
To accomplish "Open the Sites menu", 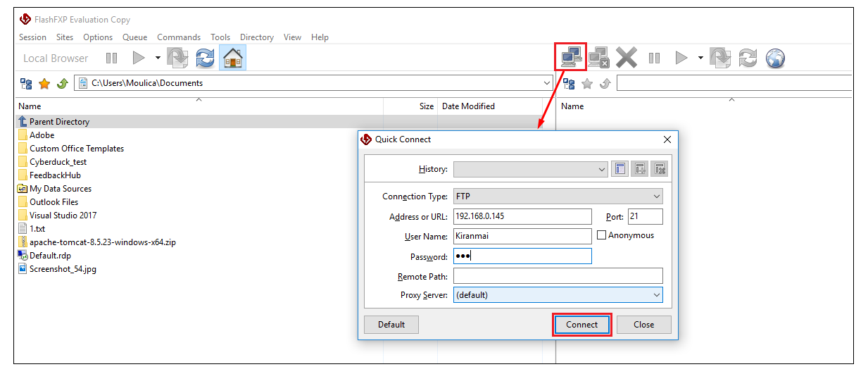I will tap(65, 37).
